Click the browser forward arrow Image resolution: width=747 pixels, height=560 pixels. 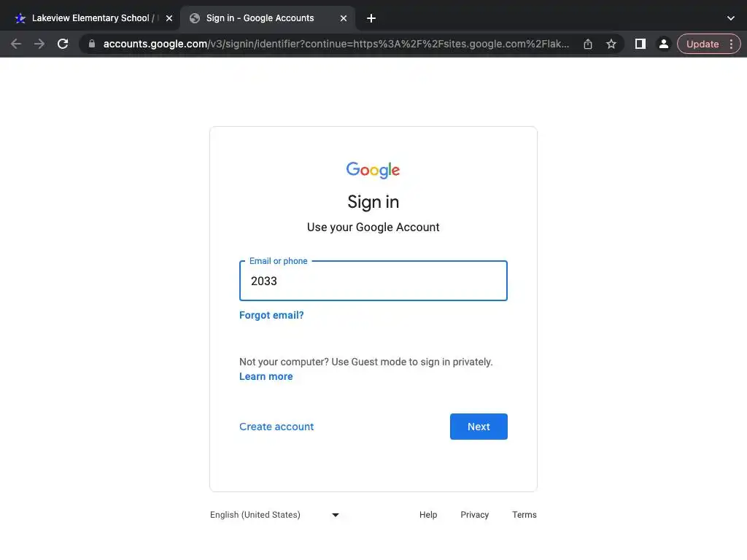tap(39, 44)
